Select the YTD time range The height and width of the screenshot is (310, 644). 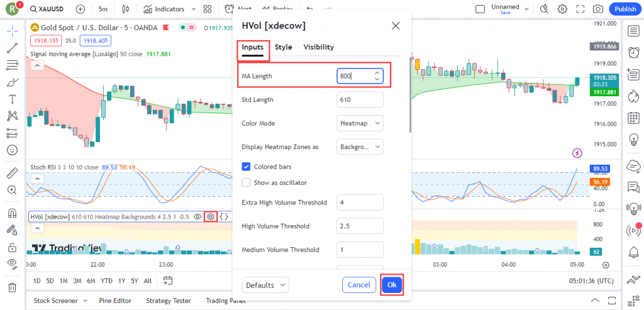point(106,281)
